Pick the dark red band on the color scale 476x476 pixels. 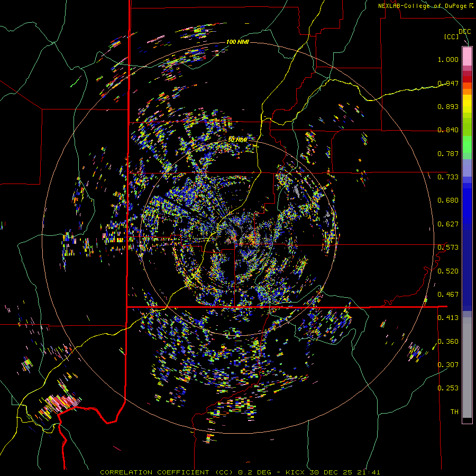pos(467,74)
